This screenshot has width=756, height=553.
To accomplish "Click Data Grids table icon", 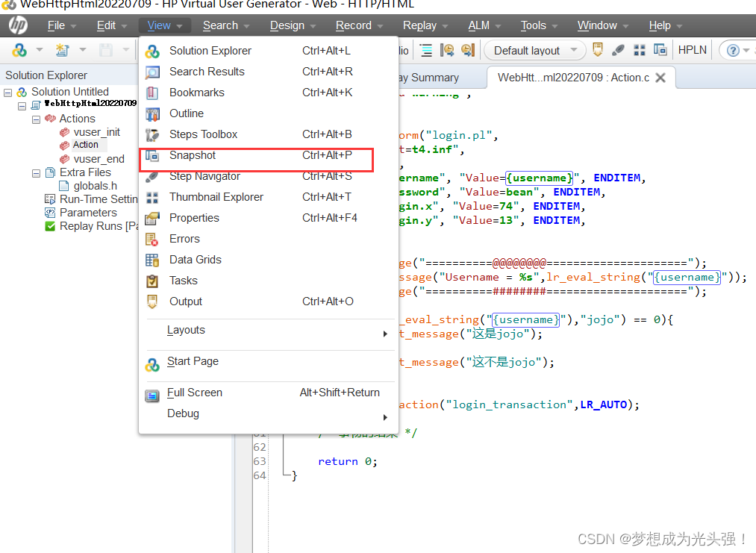I will pyautogui.click(x=152, y=260).
